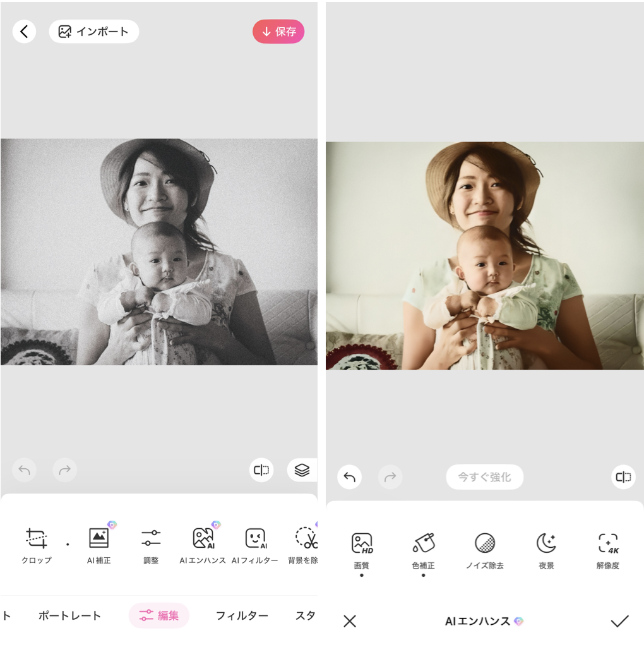The image size is (644, 647).
Task: Open the AI補正 correction tool
Action: click(x=99, y=543)
